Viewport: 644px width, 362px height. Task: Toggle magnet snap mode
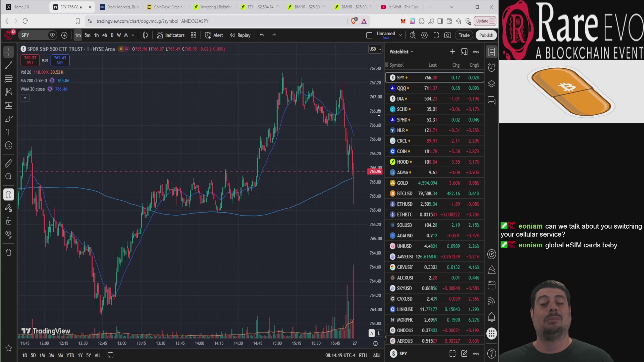[x=9, y=194]
